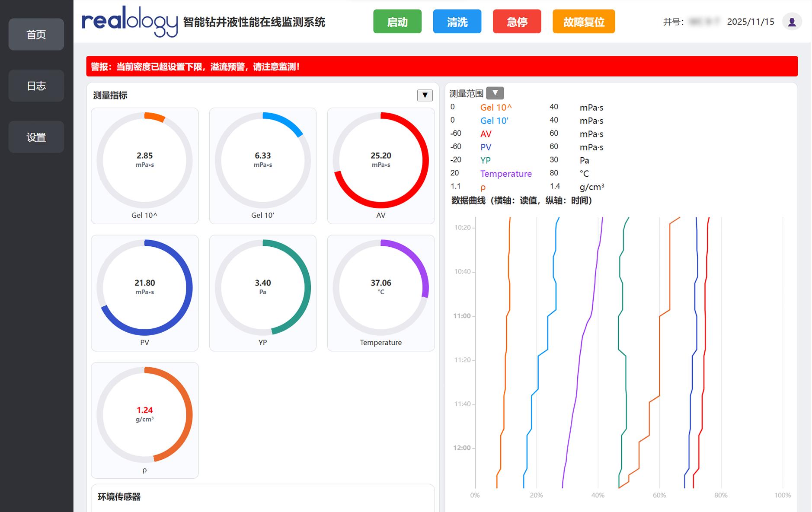
Task: Select the YP gauge showing 3.40
Action: [x=263, y=293]
